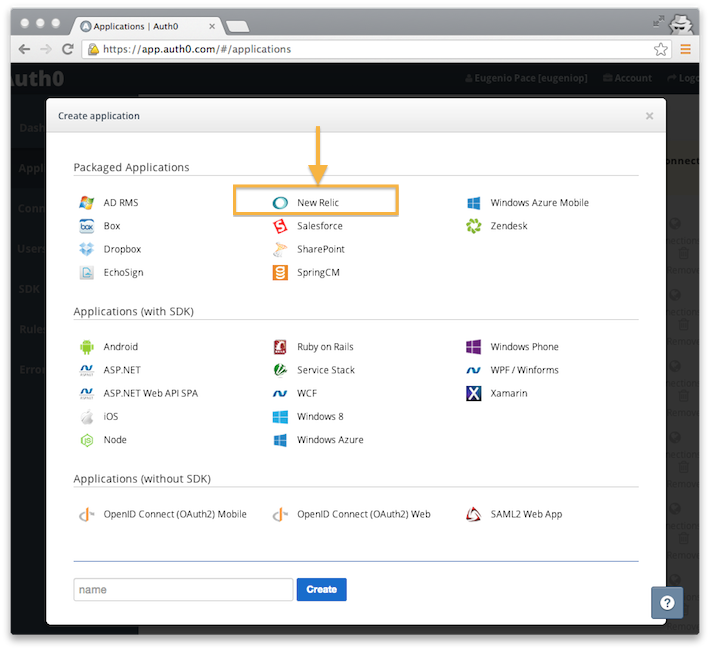Click the browser forward arrow
The image size is (710, 650).
pyautogui.click(x=46, y=49)
